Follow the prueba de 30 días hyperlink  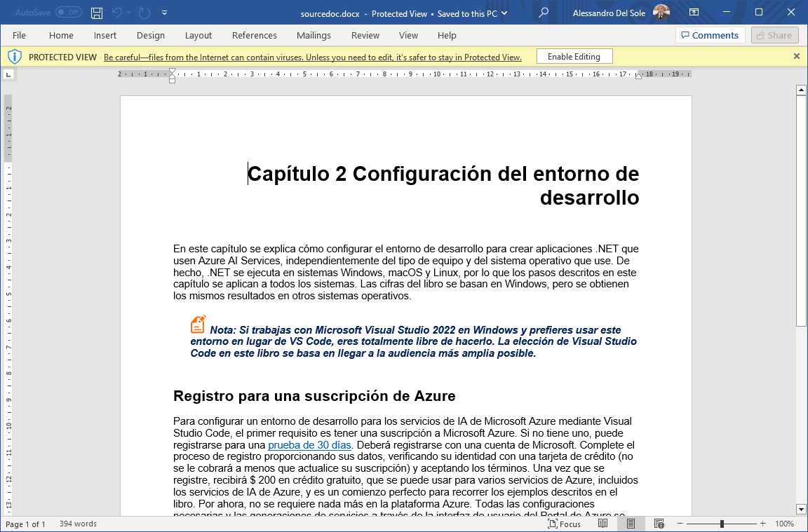[x=309, y=444]
